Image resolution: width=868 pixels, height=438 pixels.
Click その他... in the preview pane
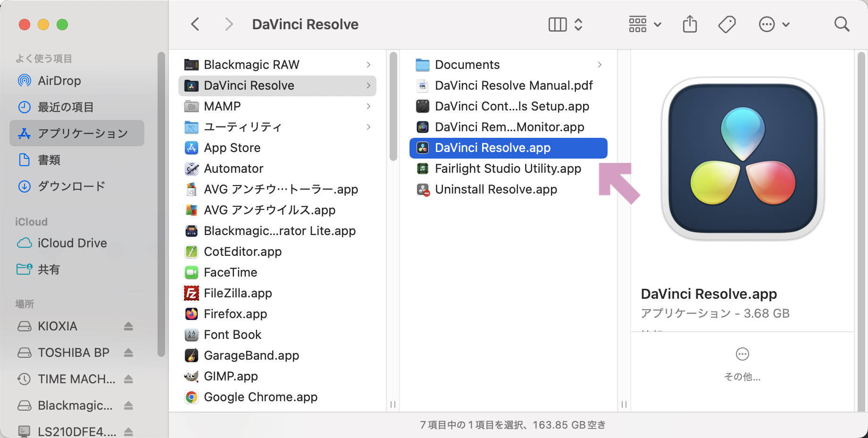742,377
